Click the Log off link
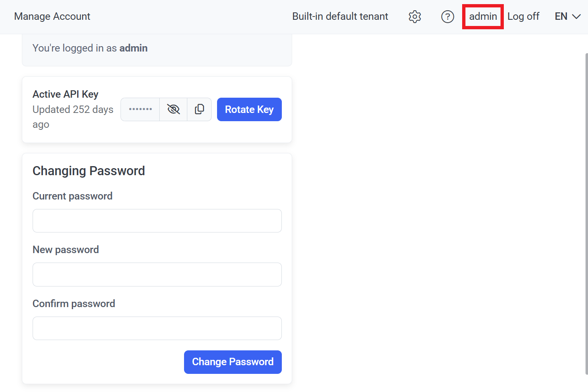Viewport: 588px width, 392px height. [x=523, y=16]
